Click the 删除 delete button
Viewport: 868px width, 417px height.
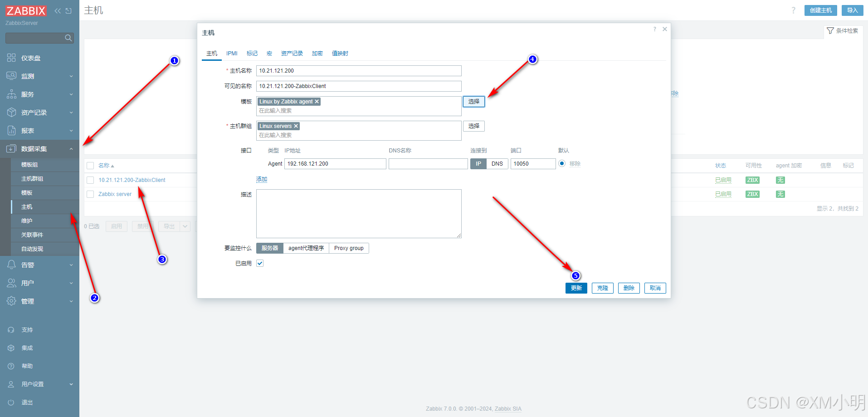click(629, 288)
